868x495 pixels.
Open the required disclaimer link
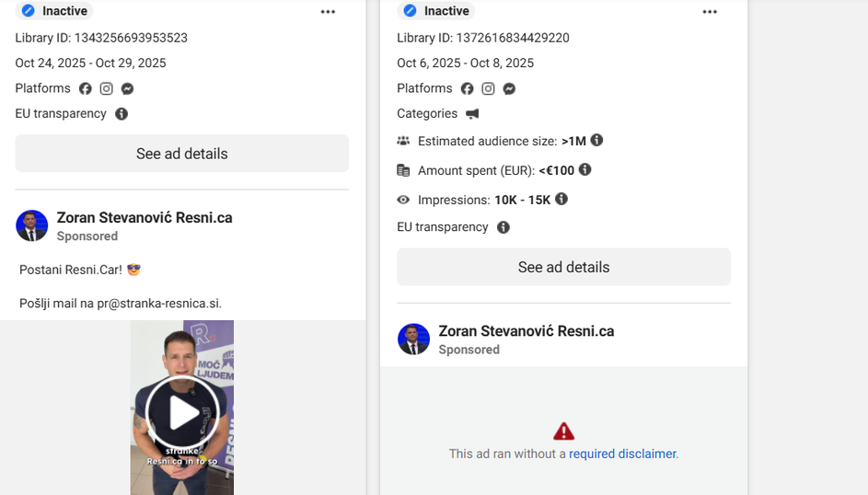(x=622, y=454)
